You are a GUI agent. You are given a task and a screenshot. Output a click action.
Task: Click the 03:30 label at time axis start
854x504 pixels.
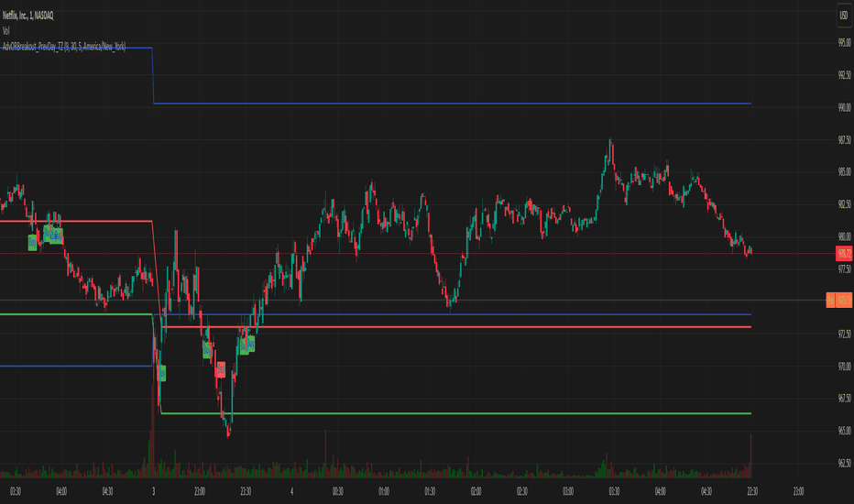pyautogui.click(x=16, y=491)
